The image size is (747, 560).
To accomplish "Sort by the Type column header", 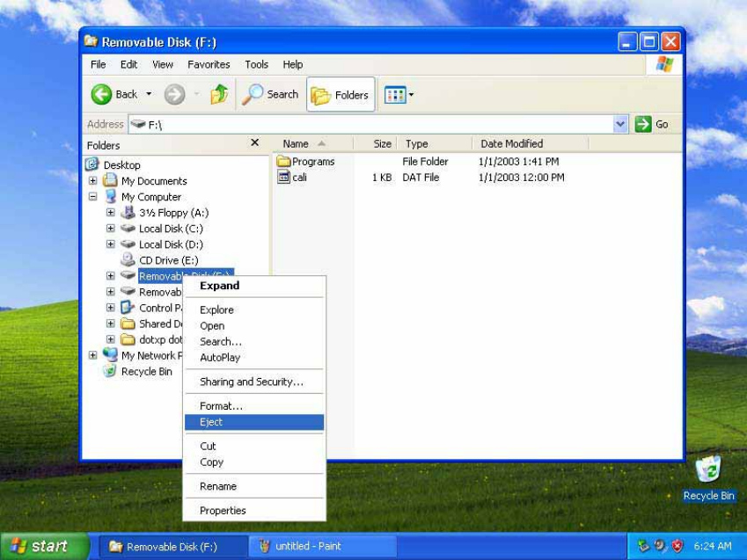I will point(434,144).
